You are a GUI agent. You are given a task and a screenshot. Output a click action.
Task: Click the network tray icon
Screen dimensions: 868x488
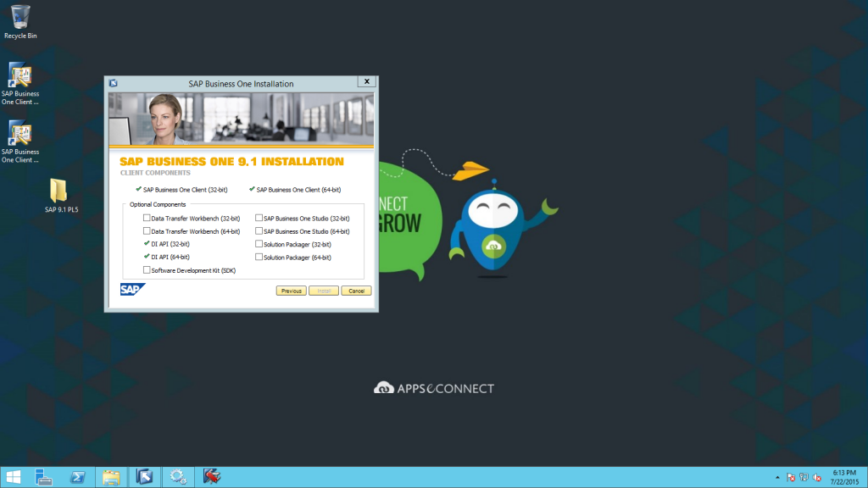click(804, 478)
